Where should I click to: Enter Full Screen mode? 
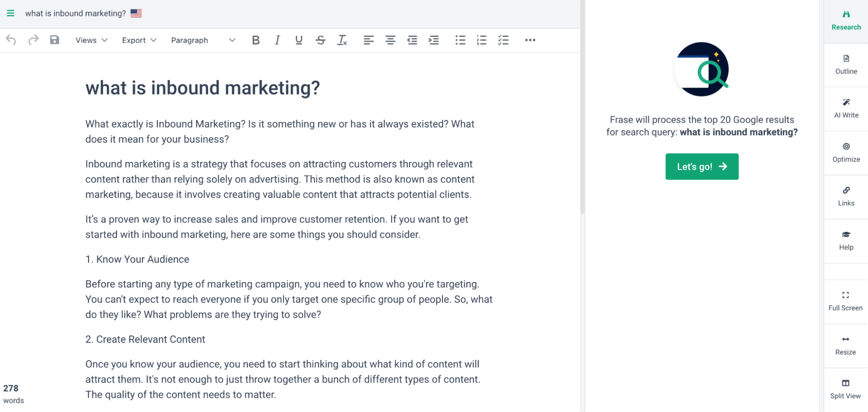[x=845, y=301]
